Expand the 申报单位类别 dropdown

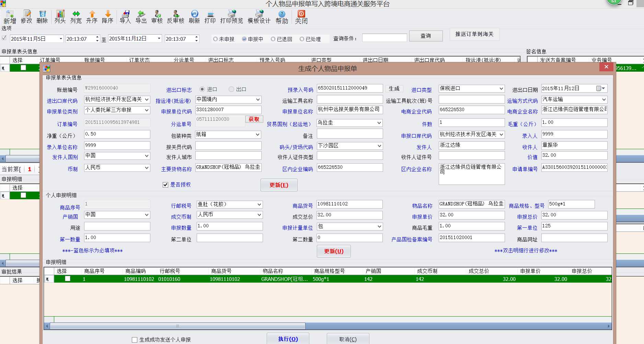point(147,110)
